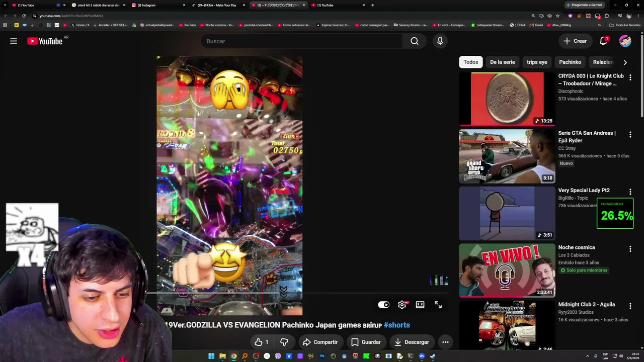
Task: Open the player settings gear
Action: 402,305
